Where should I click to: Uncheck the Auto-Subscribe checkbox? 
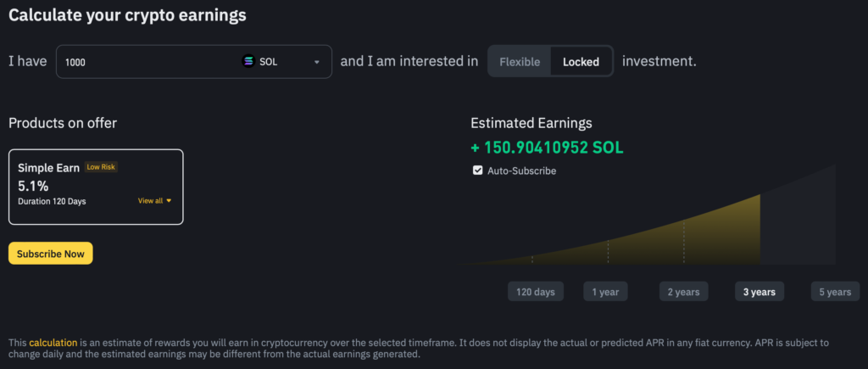click(x=478, y=171)
